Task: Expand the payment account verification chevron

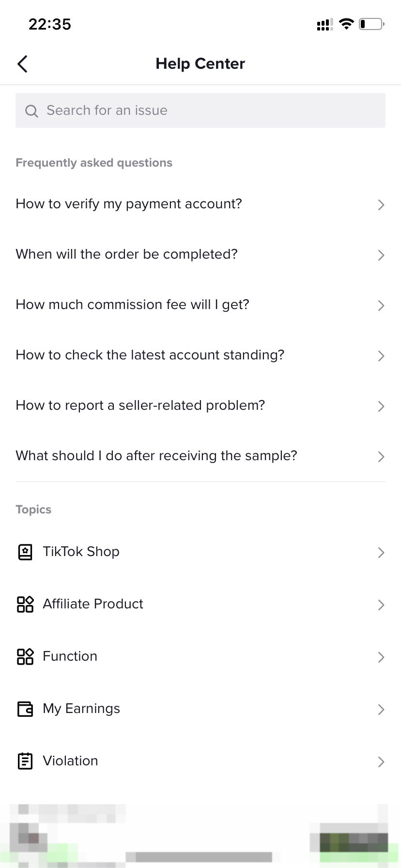Action: coord(381,205)
